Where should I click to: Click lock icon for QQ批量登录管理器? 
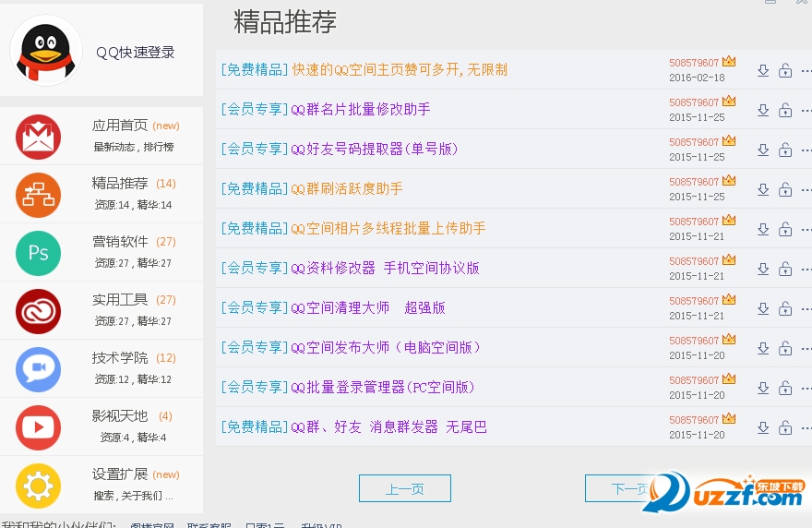point(785,388)
